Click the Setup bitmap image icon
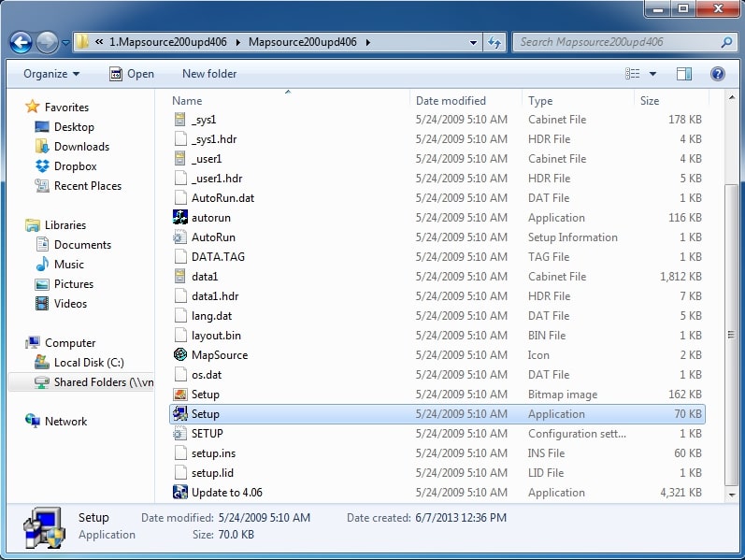This screenshot has height=560, width=745. click(x=180, y=394)
